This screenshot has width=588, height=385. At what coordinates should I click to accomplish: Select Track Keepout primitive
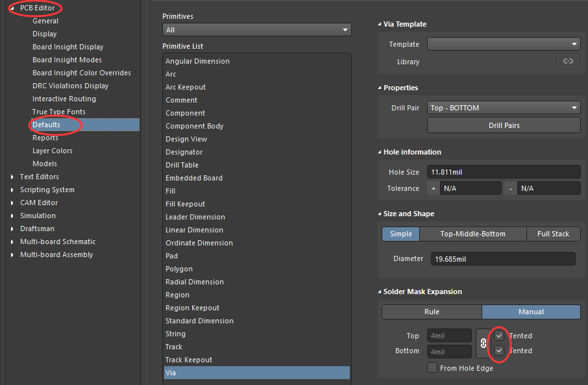point(257,360)
